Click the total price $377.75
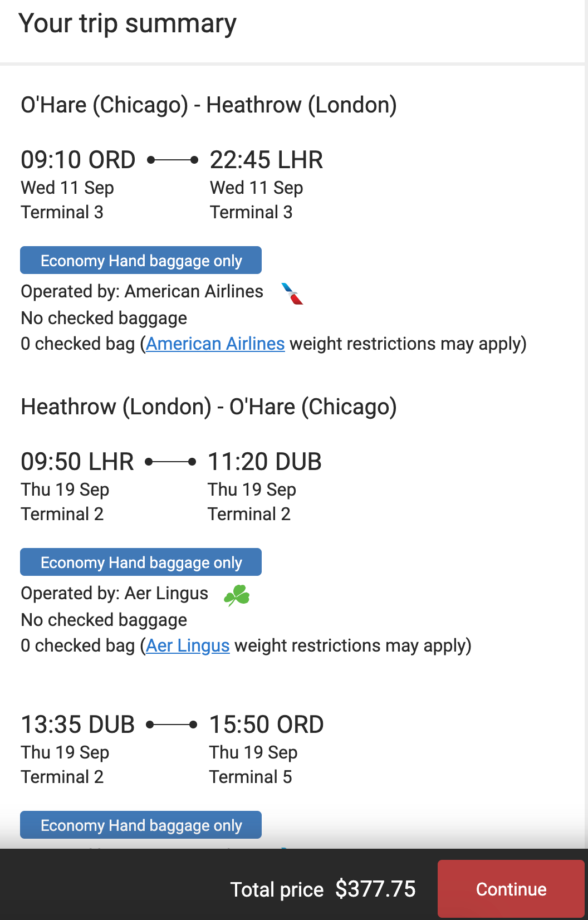588x920 pixels. (x=375, y=889)
